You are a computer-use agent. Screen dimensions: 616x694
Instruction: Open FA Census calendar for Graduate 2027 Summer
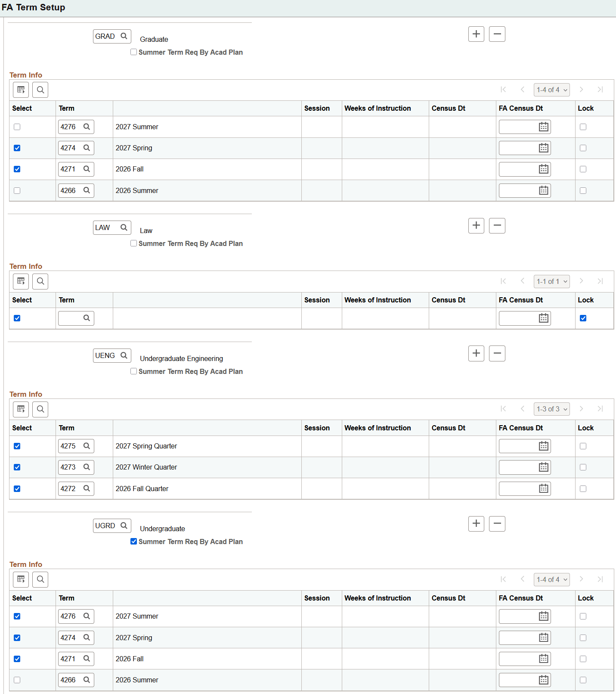click(x=544, y=127)
